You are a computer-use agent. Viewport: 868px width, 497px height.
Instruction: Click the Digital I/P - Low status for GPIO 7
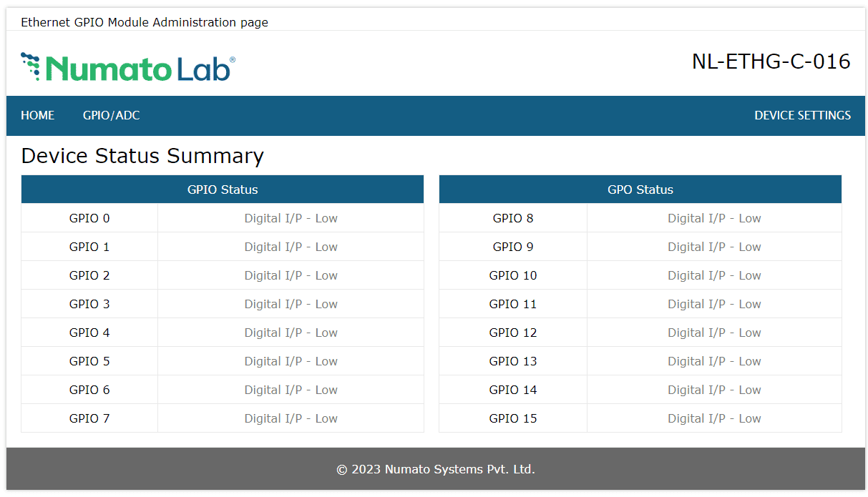(x=291, y=418)
